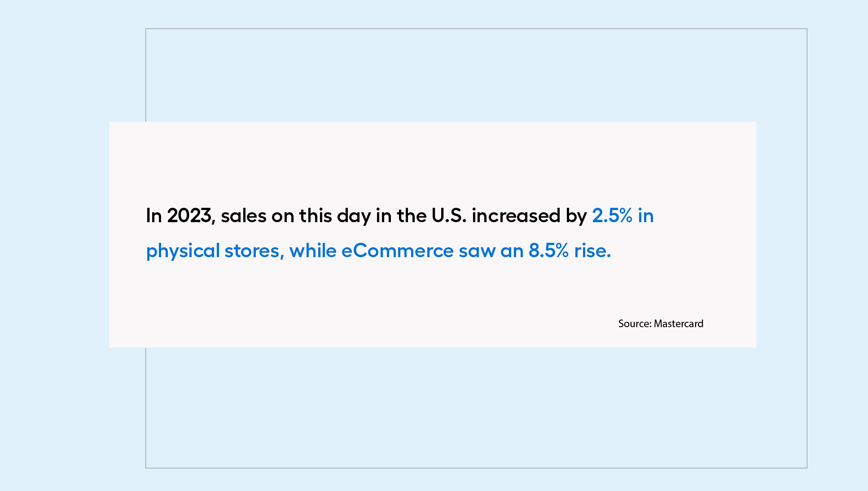868x491 pixels.
Task: Click the blue word "an" before 8.5%
Action: (512, 251)
